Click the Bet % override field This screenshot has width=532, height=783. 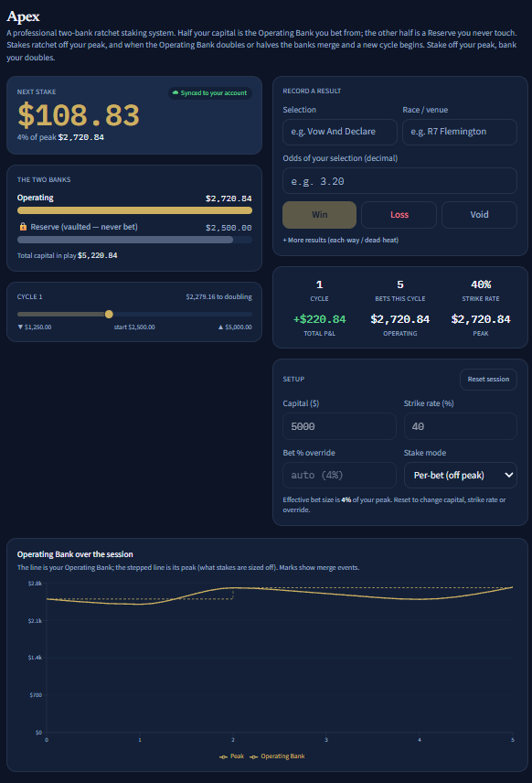pyautogui.click(x=339, y=475)
